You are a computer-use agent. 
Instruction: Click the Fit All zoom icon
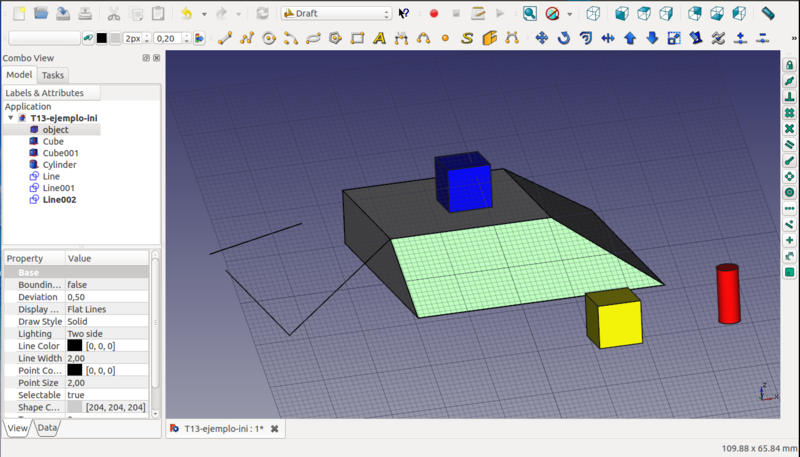click(529, 14)
